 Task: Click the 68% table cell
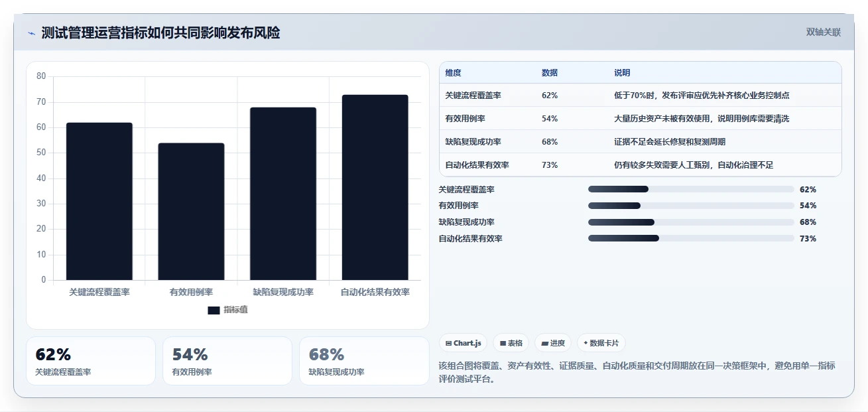[x=550, y=141]
